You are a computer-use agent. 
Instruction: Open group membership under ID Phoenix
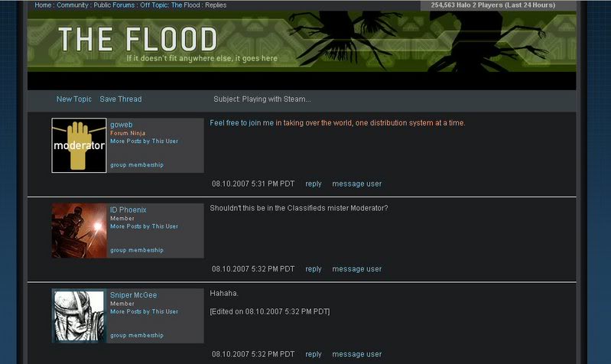137,250
